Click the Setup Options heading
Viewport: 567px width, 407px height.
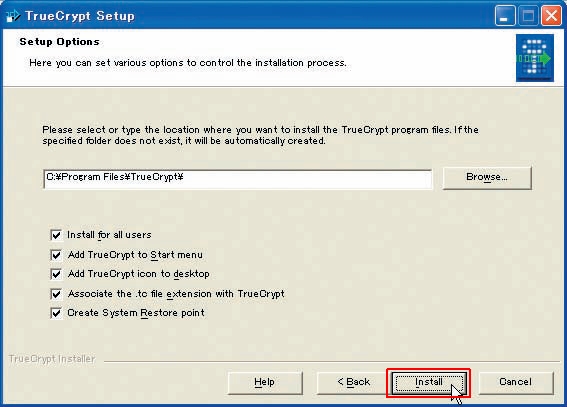point(59,42)
